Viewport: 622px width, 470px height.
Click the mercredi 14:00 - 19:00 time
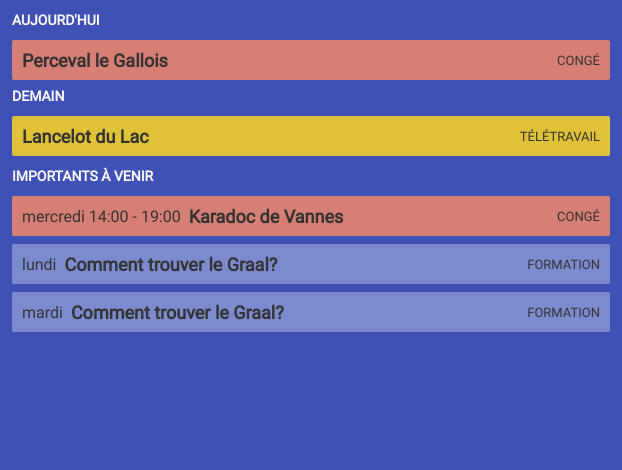pyautogui.click(x=101, y=217)
